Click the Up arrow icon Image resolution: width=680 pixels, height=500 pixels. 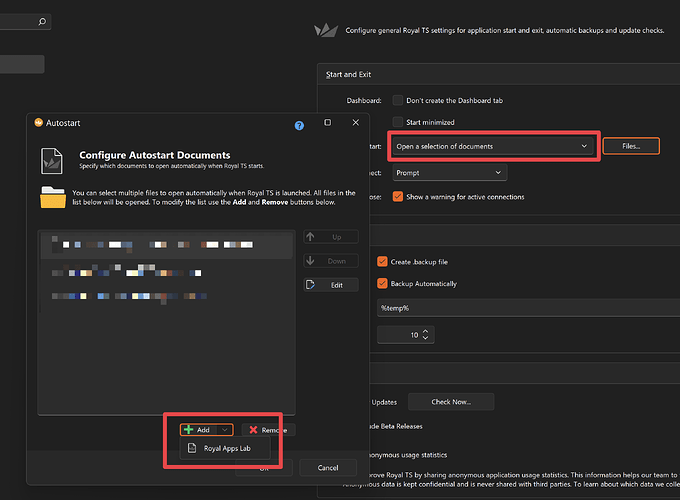click(x=311, y=237)
